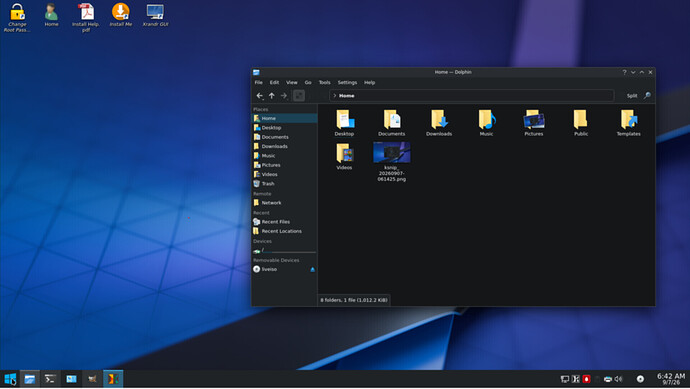This screenshot has width=690, height=389.
Task: Select the root device under Devices
Action: 284,250
